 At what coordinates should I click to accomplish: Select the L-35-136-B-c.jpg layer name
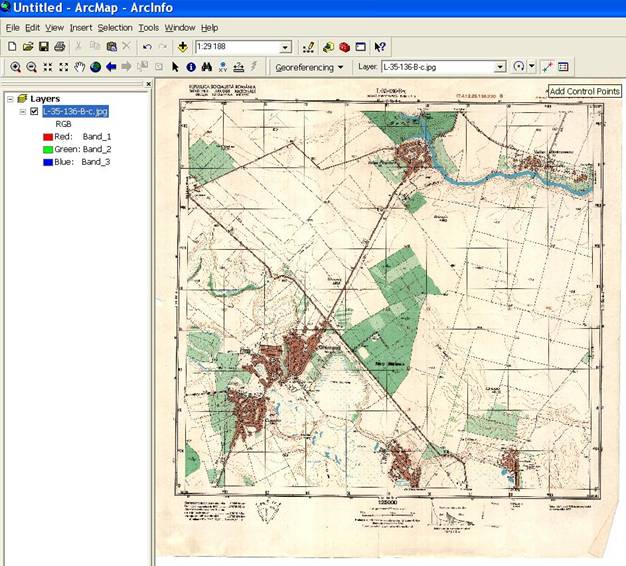click(x=75, y=111)
